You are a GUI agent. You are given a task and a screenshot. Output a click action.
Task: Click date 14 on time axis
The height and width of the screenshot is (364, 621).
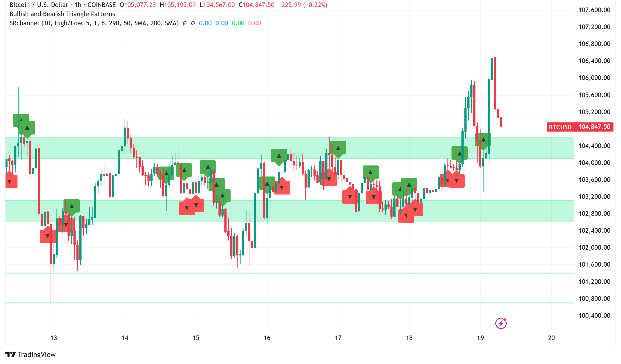pyautogui.click(x=125, y=338)
